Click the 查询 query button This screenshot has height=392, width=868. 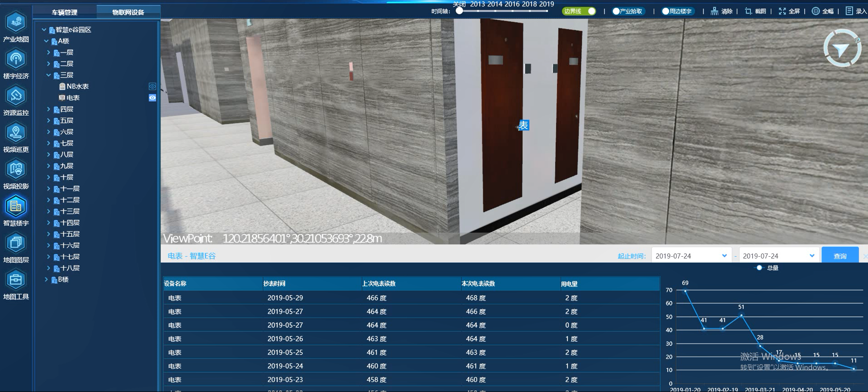tap(840, 256)
